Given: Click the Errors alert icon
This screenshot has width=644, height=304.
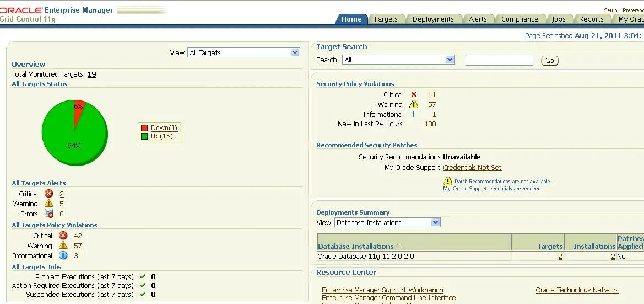Looking at the screenshot, I should [x=49, y=214].
